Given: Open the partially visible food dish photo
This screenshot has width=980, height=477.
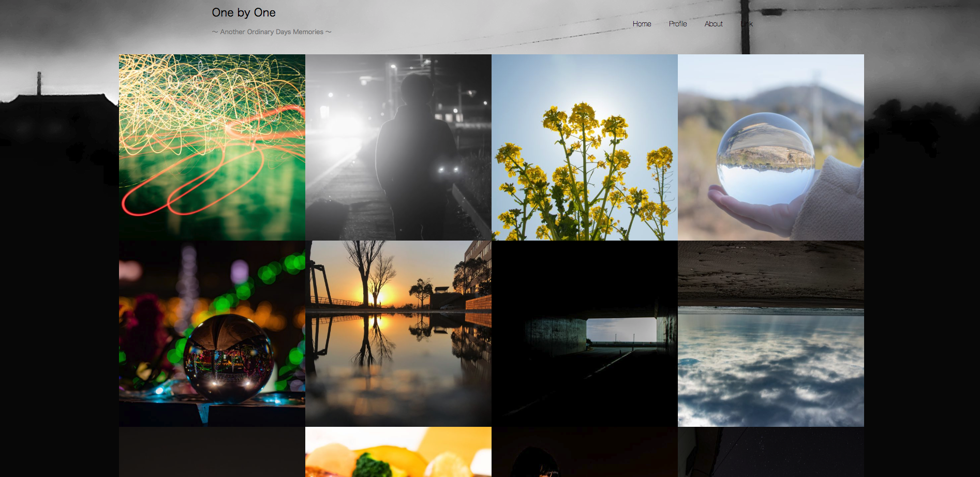Looking at the screenshot, I should [398, 452].
